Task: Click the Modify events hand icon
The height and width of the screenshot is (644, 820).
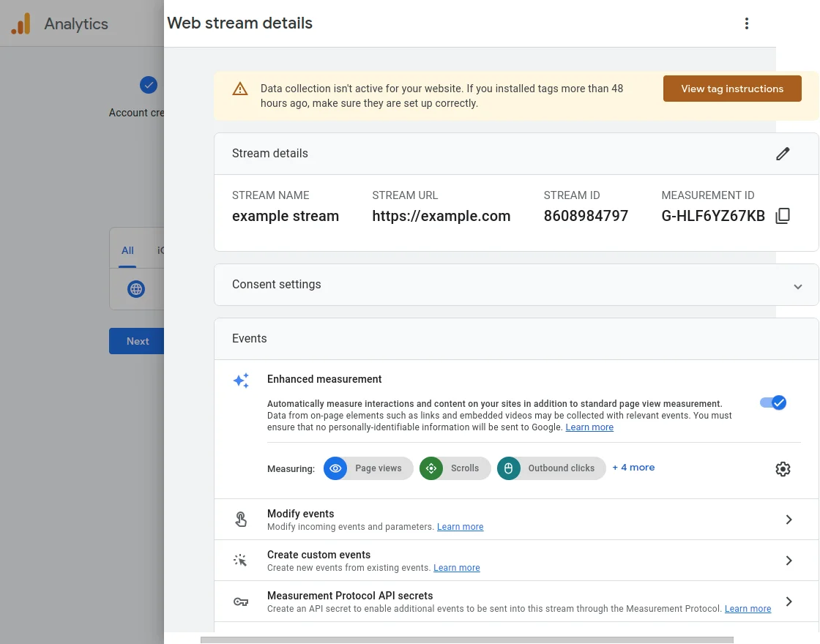Action: 241,519
